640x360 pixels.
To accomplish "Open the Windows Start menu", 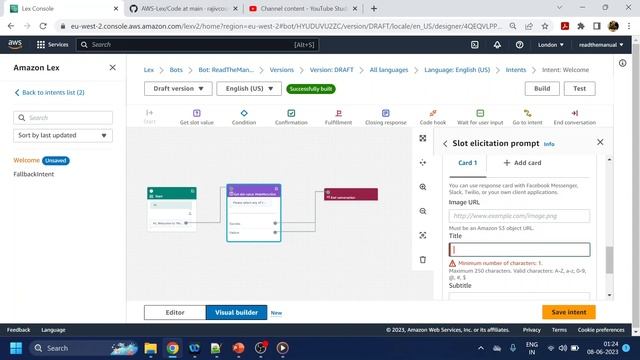I will (x=16, y=348).
